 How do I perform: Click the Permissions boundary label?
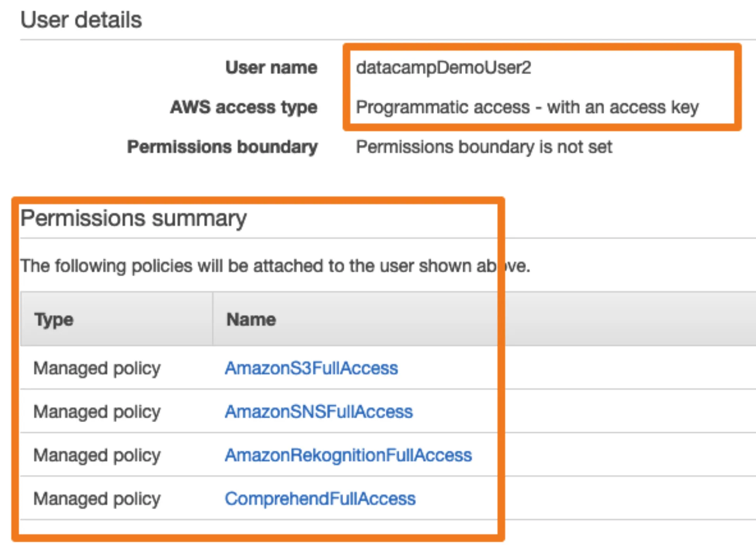(223, 147)
